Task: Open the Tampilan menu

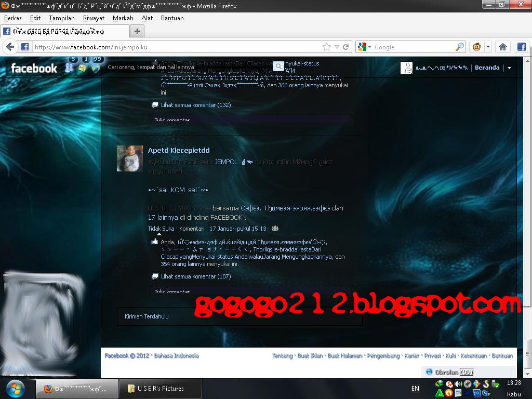Action: coord(61,18)
